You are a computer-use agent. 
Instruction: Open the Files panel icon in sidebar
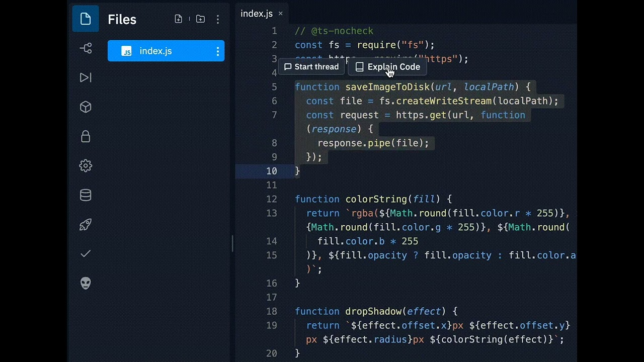[x=86, y=19]
